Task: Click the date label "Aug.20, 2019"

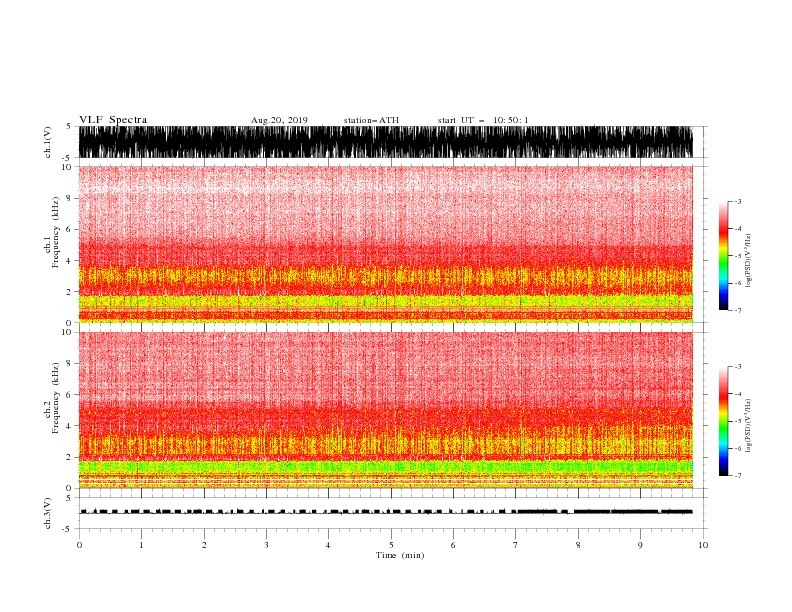Action: pos(279,120)
